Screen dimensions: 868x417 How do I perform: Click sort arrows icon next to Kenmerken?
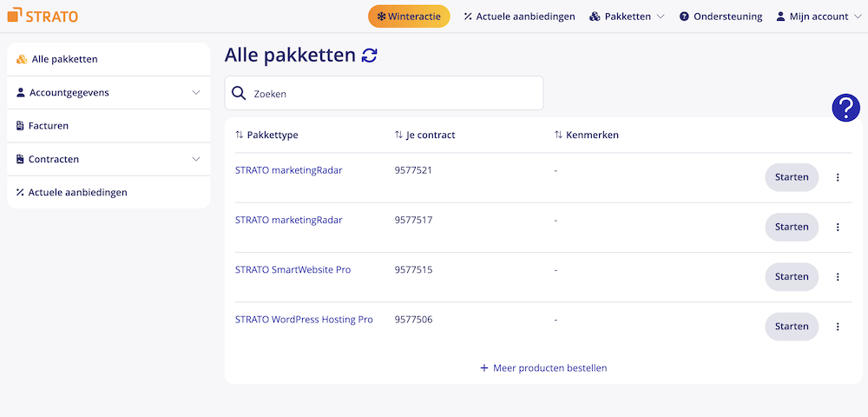pyautogui.click(x=558, y=136)
